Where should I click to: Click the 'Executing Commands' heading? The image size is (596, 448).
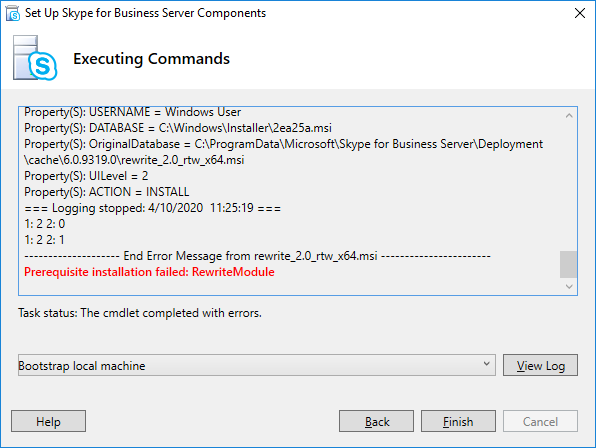tap(151, 59)
